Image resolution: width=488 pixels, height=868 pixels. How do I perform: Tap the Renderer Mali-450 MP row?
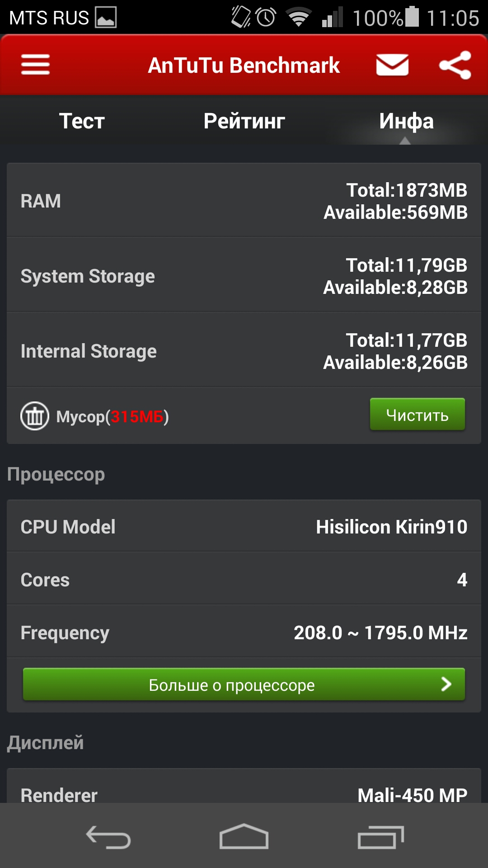tap(244, 786)
